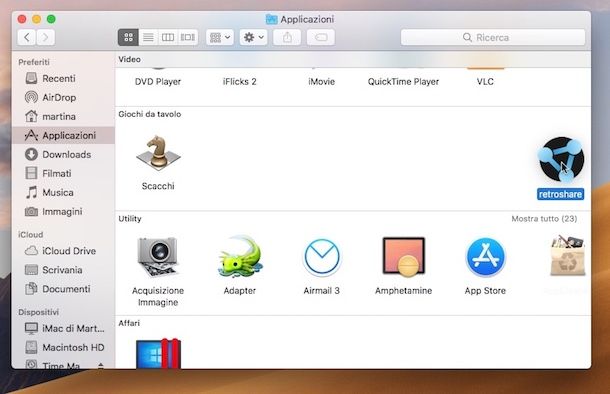
Task: Select the DVD Player label
Action: (x=158, y=82)
